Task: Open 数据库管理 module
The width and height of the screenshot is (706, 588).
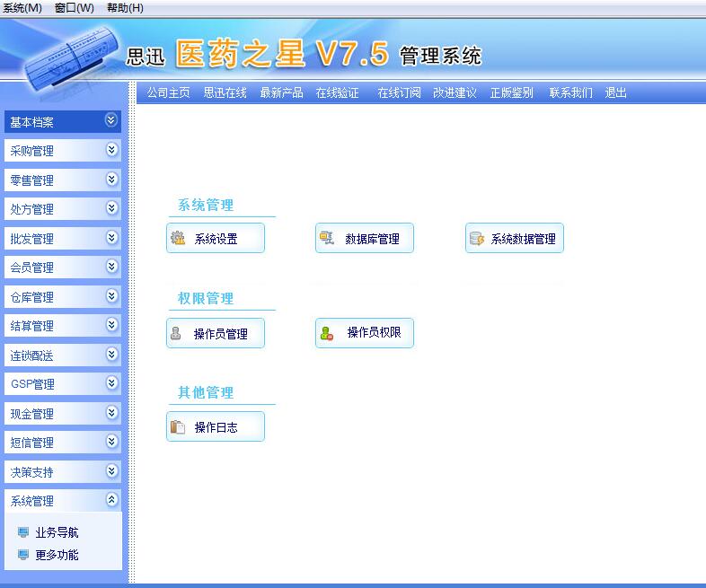Action: tap(365, 238)
